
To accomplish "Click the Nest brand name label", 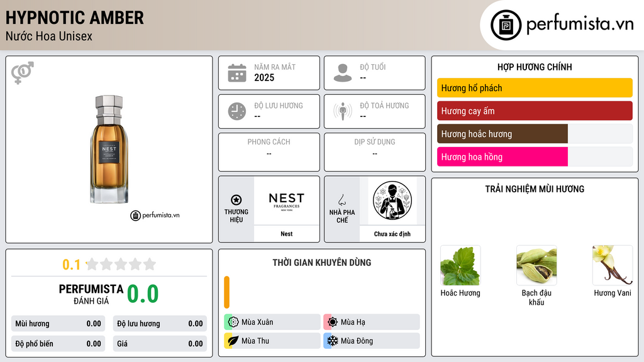I will coord(287,234).
